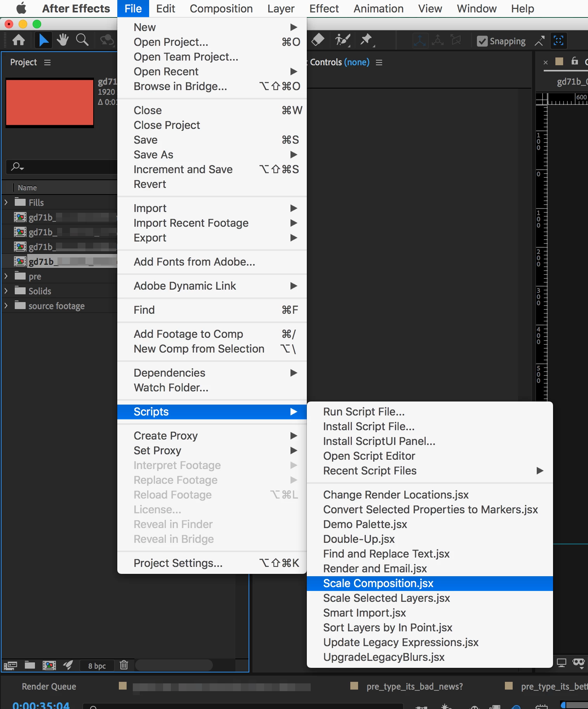
Task: Open the Open Recent submenu
Action: click(x=212, y=71)
